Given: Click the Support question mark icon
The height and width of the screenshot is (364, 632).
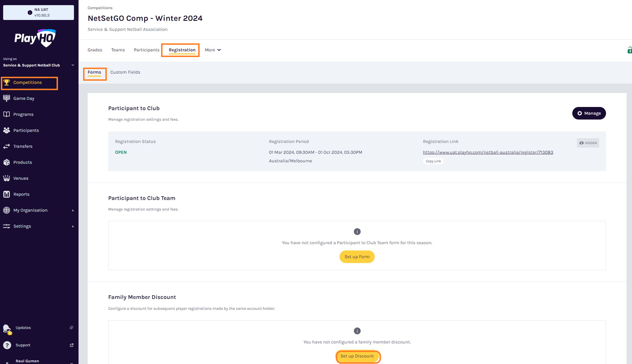Looking at the screenshot, I should click(x=7, y=345).
